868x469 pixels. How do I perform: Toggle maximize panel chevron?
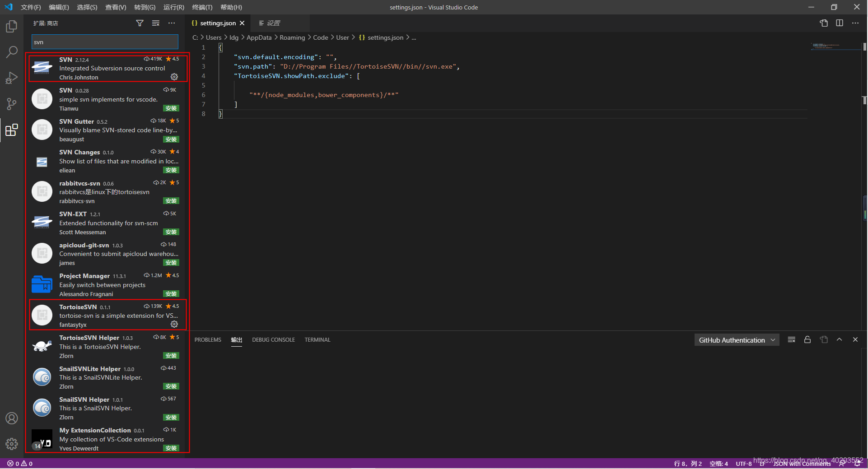[840, 339]
